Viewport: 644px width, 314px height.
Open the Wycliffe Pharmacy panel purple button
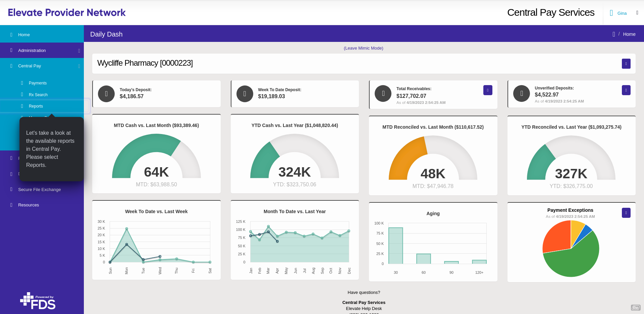click(626, 64)
